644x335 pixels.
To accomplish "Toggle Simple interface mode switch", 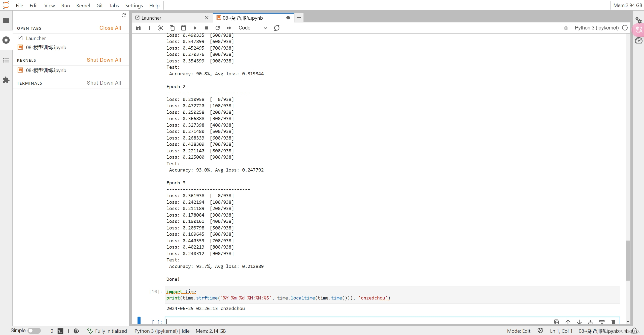I will [34, 331].
